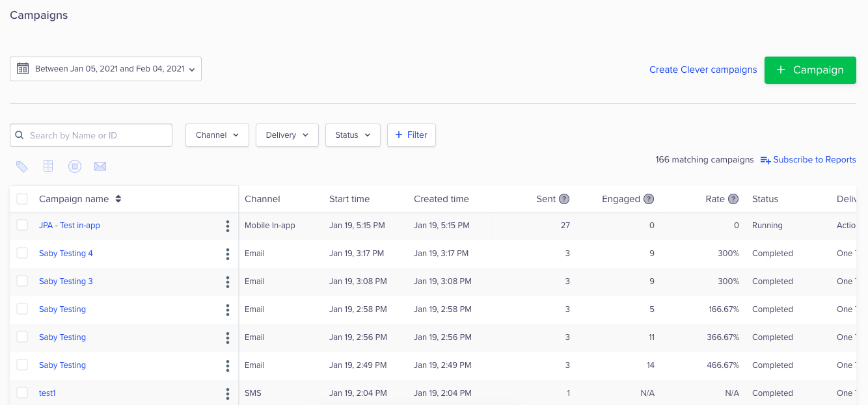868x405 pixels.
Task: Open the Delivery filter dropdown
Action: [287, 135]
